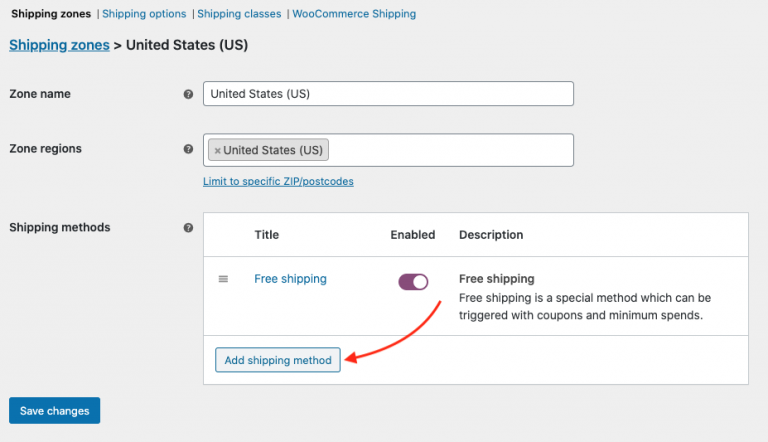
Task: Switch to the WooCommerce Shipping tab
Action: 354,14
